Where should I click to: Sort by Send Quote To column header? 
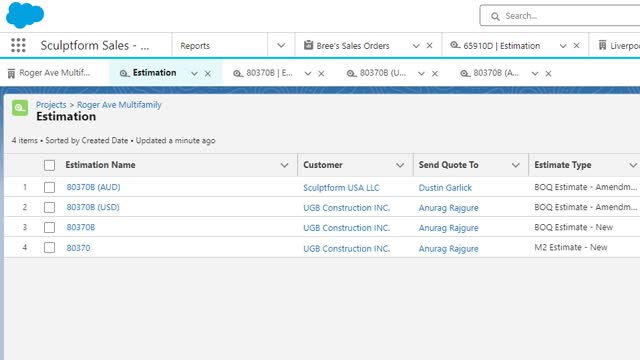coord(449,165)
